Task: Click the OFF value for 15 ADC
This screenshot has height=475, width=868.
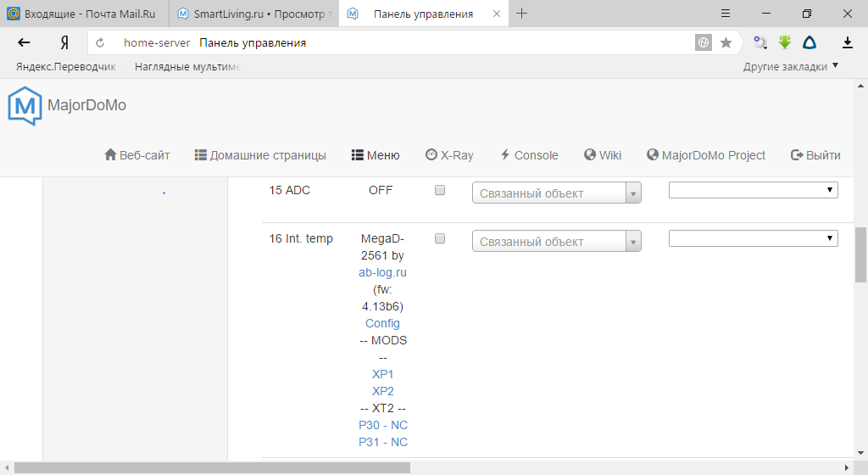Action: (x=381, y=190)
